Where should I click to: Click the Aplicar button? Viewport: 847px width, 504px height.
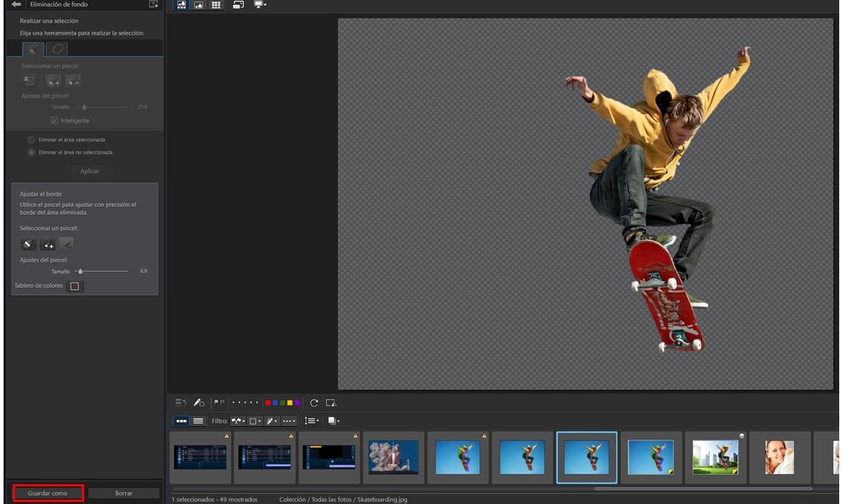(x=90, y=171)
